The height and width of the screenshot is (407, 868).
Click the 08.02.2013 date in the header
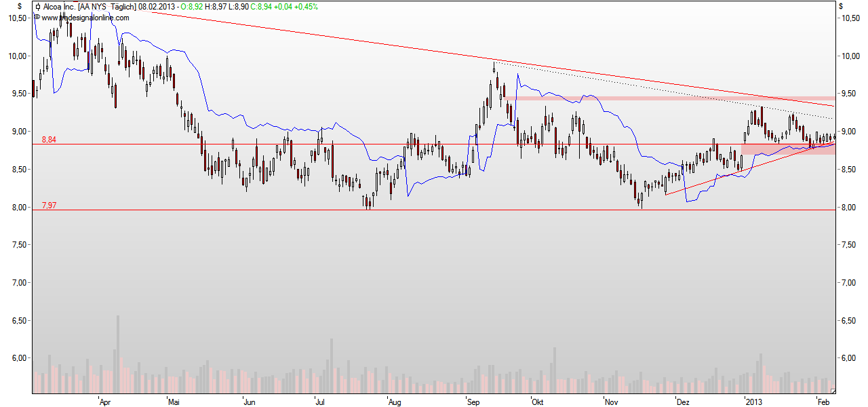click(156, 7)
